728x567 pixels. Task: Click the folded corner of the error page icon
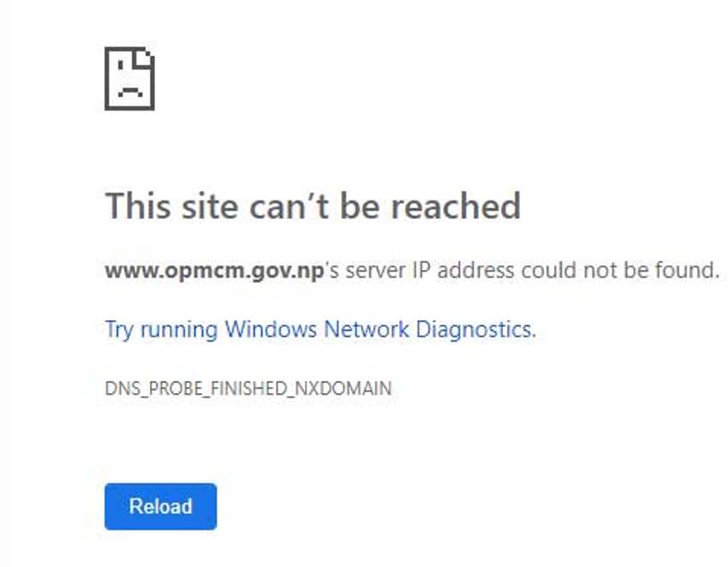pos(145,57)
